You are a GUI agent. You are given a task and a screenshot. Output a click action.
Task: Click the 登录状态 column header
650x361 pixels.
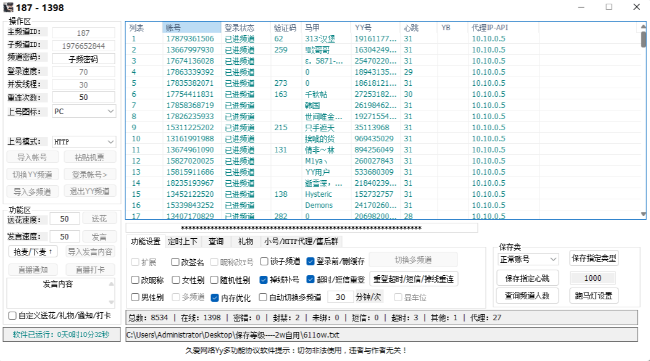[246, 28]
